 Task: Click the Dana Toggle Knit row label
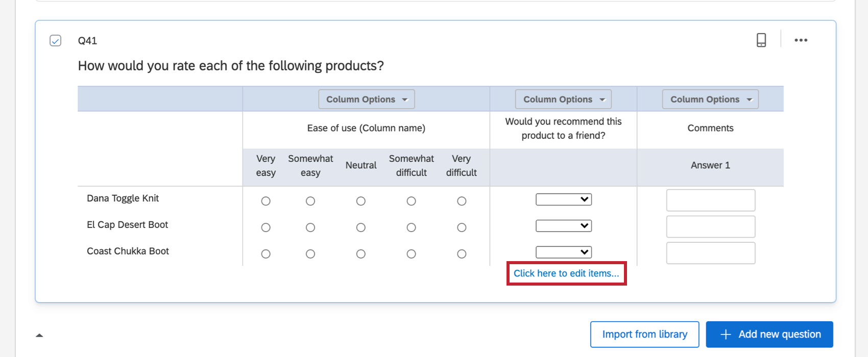coord(123,198)
